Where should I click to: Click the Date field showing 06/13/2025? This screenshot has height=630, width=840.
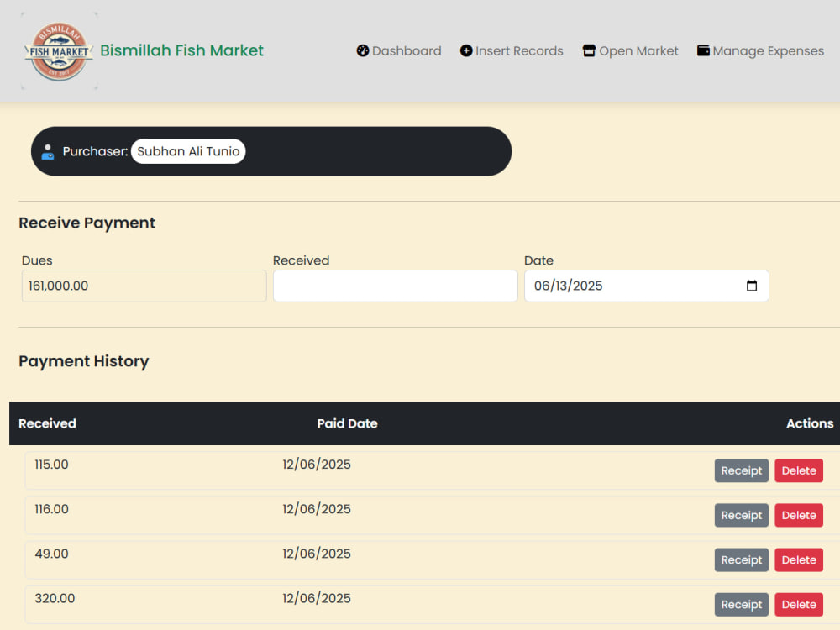coord(647,286)
